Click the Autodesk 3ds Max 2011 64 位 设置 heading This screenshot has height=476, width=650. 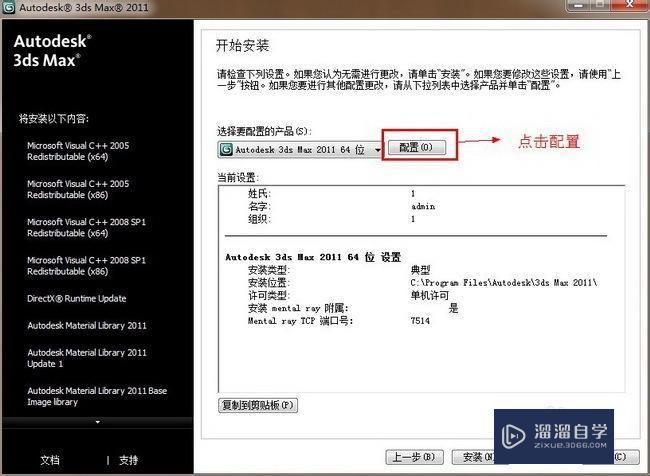tap(313, 257)
